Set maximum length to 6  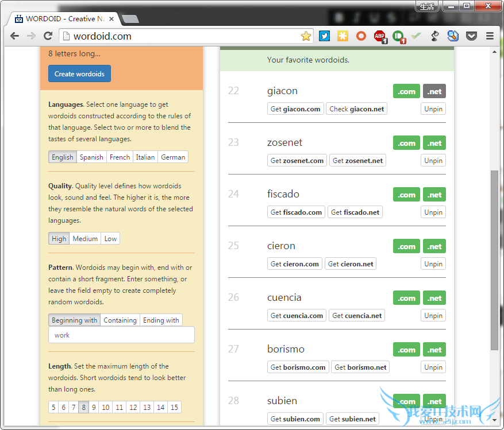[64, 407]
